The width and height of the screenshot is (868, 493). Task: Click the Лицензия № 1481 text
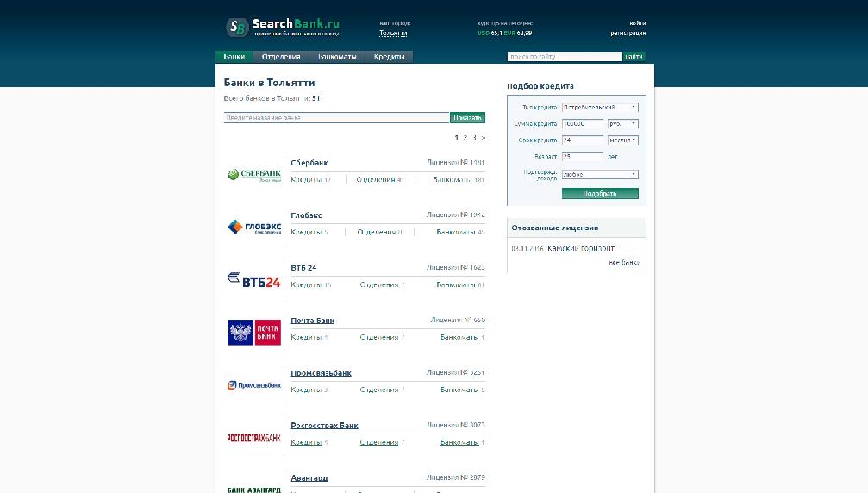(456, 163)
